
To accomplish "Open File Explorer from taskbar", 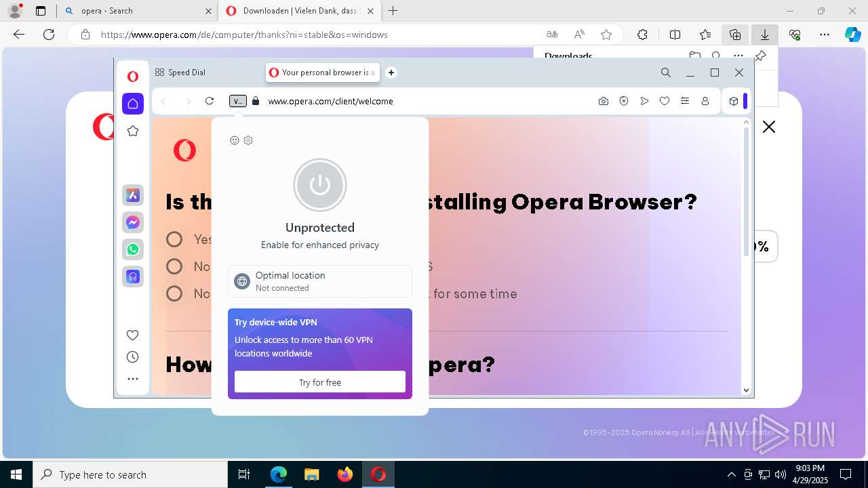I will (x=311, y=474).
